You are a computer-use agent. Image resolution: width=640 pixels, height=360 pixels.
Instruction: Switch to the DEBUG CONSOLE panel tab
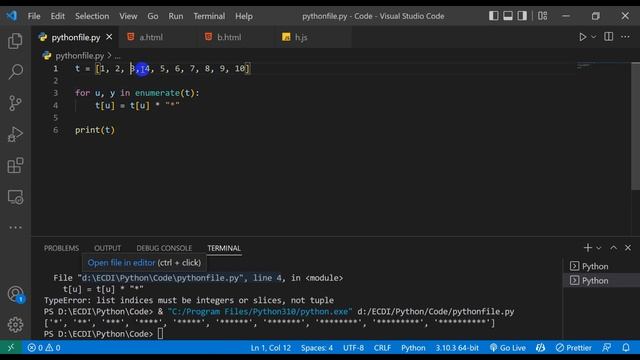coord(164,248)
